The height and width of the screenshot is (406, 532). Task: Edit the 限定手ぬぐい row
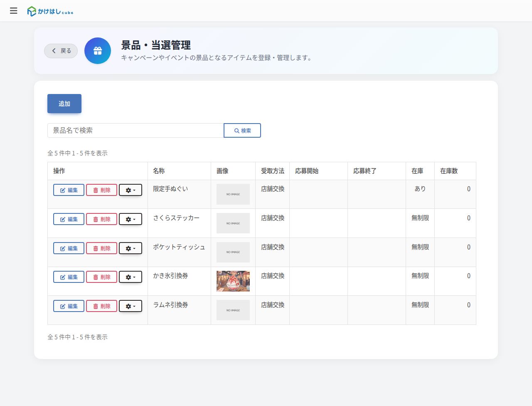69,190
